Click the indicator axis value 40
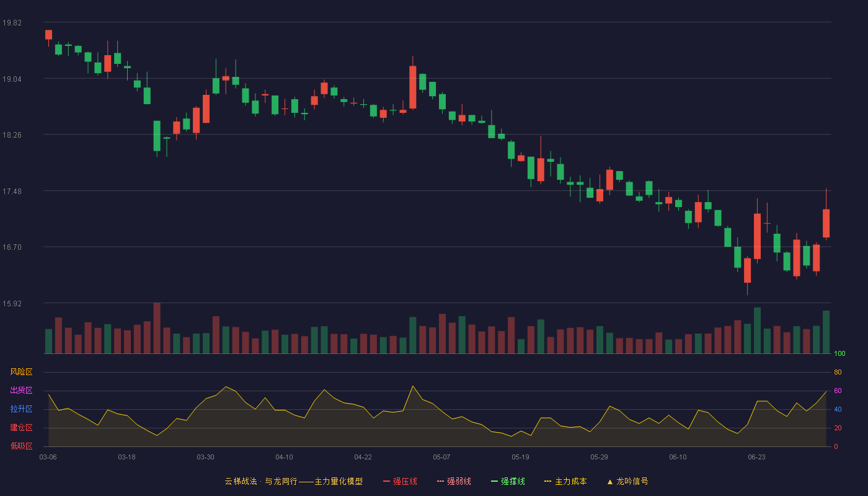 click(838, 409)
